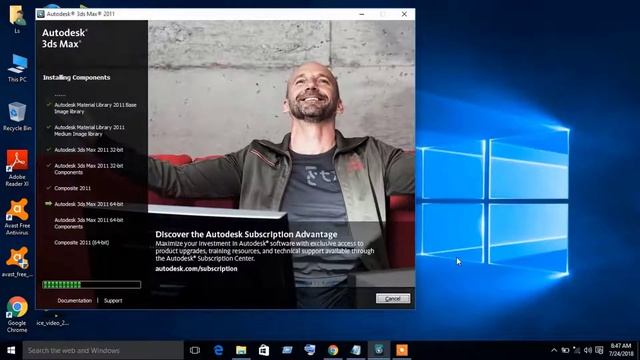640x360 pixels.
Task: Open Task View on the taskbar
Action: pos(195,350)
